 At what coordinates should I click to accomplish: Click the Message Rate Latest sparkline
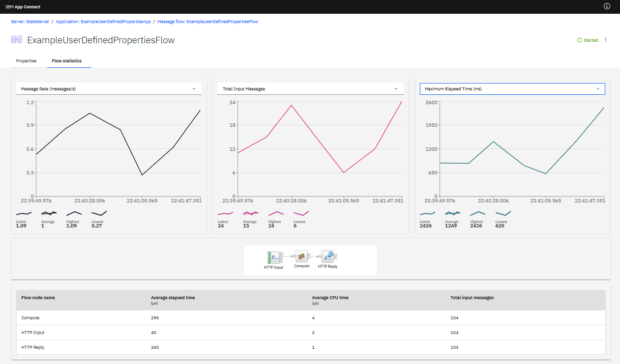(24, 214)
